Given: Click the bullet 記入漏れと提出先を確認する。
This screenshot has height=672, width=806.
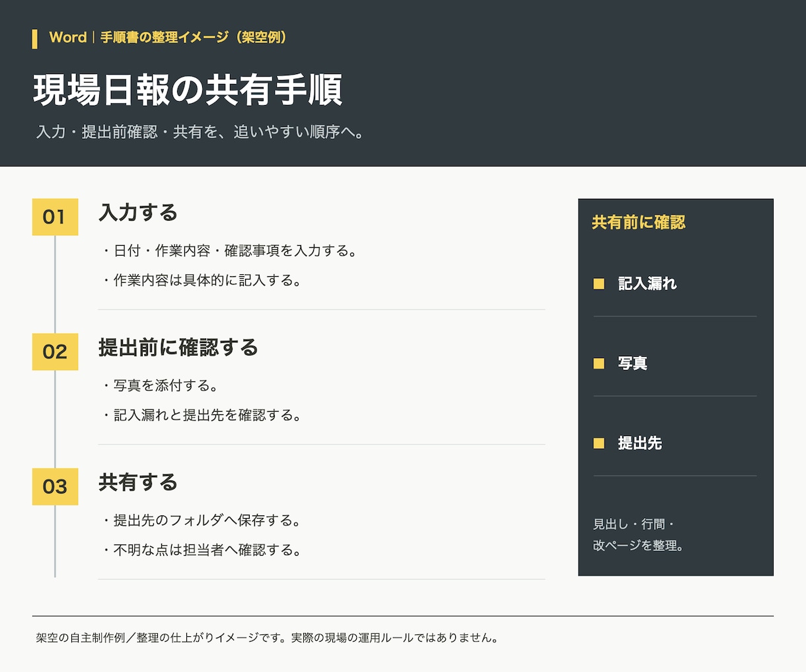Looking at the screenshot, I should [201, 415].
